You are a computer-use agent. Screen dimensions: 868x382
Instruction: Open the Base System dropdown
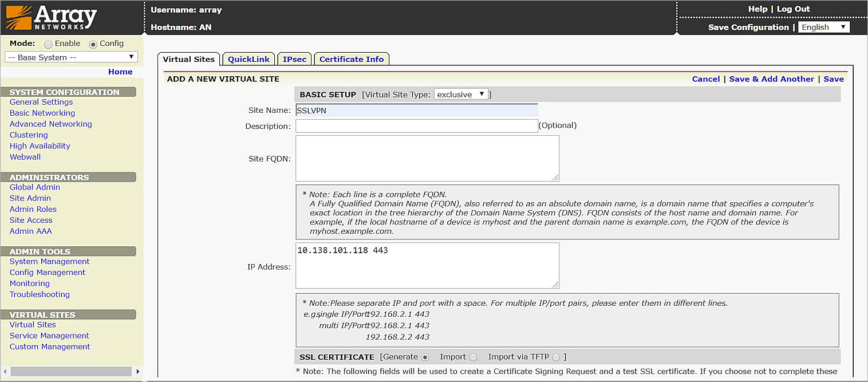[x=71, y=57]
